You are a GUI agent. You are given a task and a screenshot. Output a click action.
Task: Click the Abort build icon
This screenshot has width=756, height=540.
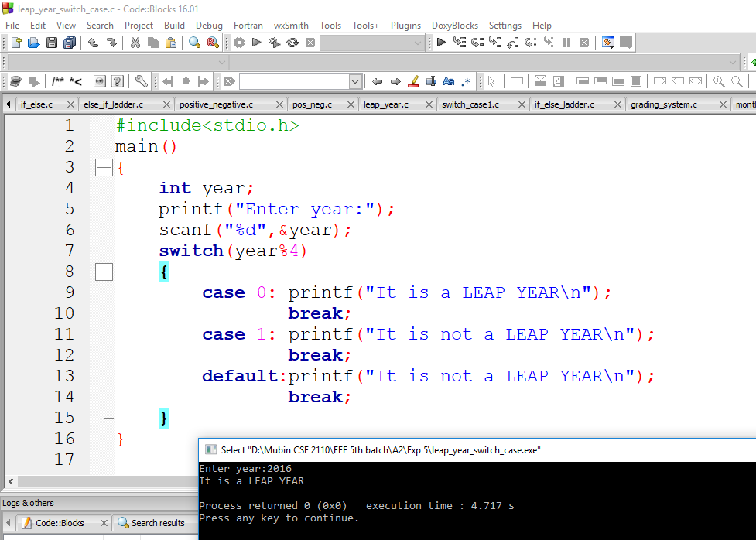310,43
